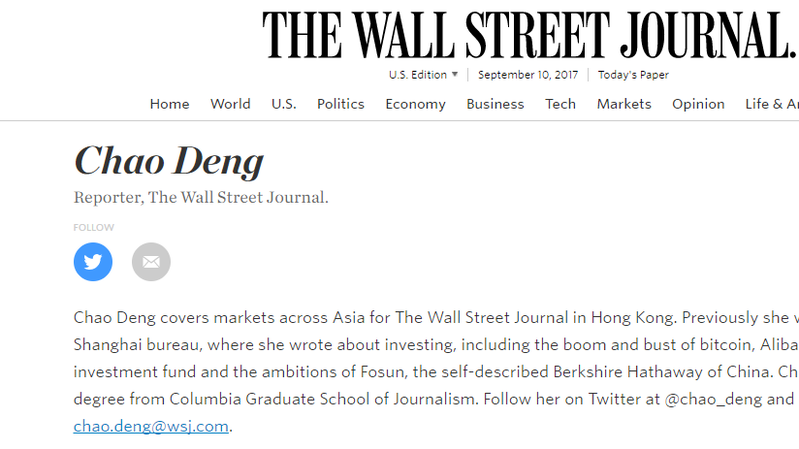Click the Chao Deng author name heading
Image resolution: width=799 pixels, height=449 pixels.
click(169, 161)
